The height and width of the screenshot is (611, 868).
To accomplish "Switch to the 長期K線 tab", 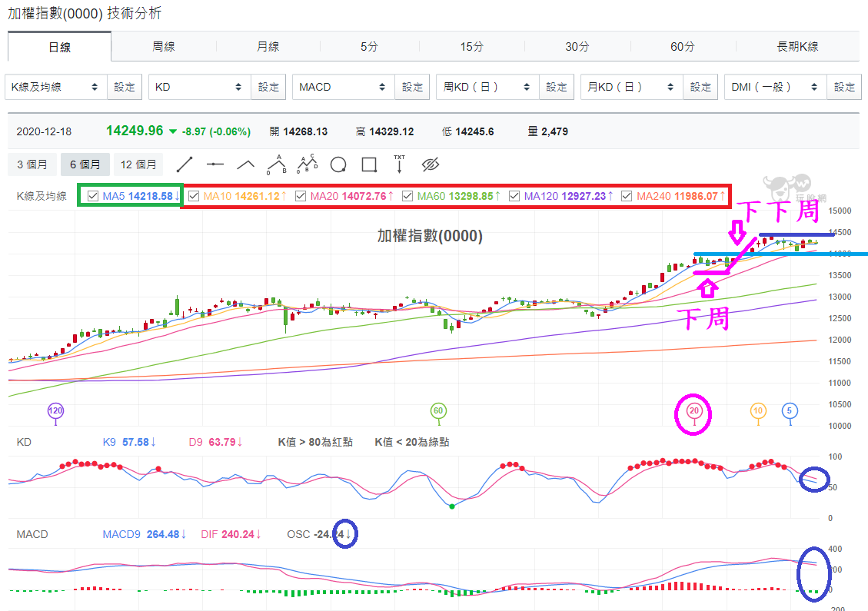I will 797,46.
